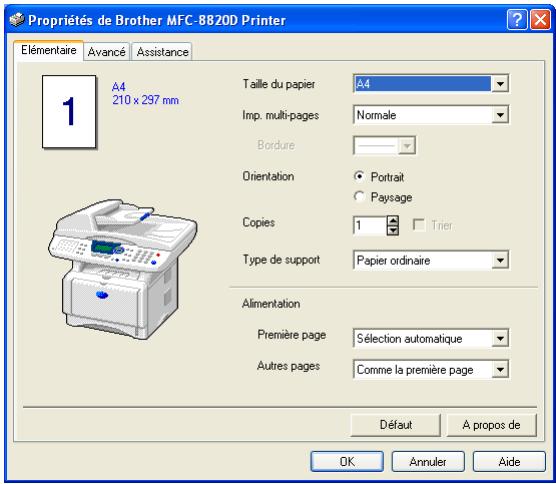Open the Type de support dropdown

(431, 260)
